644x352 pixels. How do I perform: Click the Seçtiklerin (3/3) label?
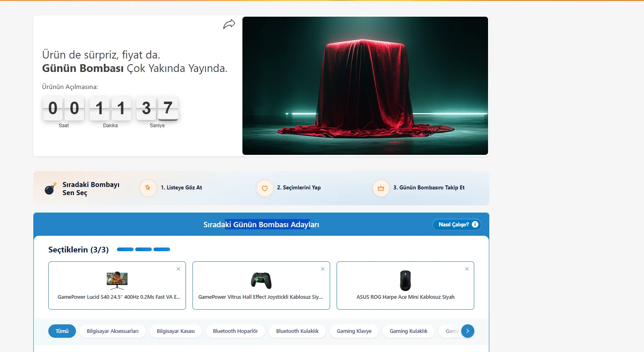[78, 250]
